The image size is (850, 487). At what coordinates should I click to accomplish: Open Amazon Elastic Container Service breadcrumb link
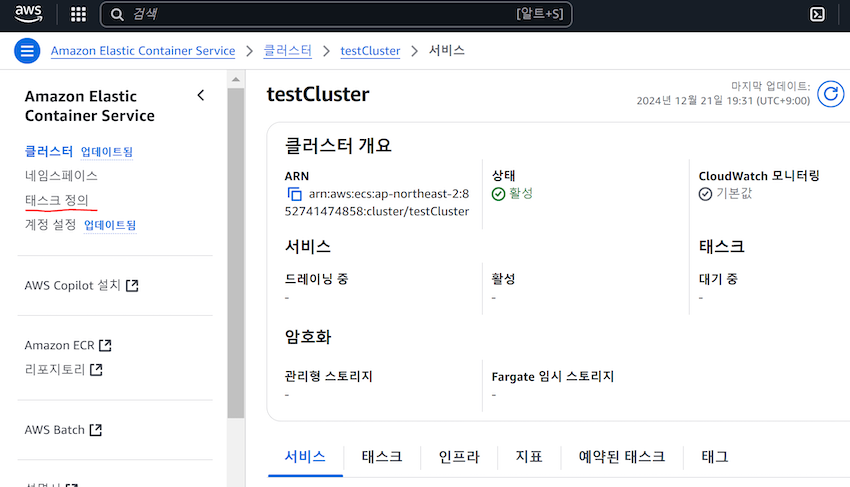143,51
